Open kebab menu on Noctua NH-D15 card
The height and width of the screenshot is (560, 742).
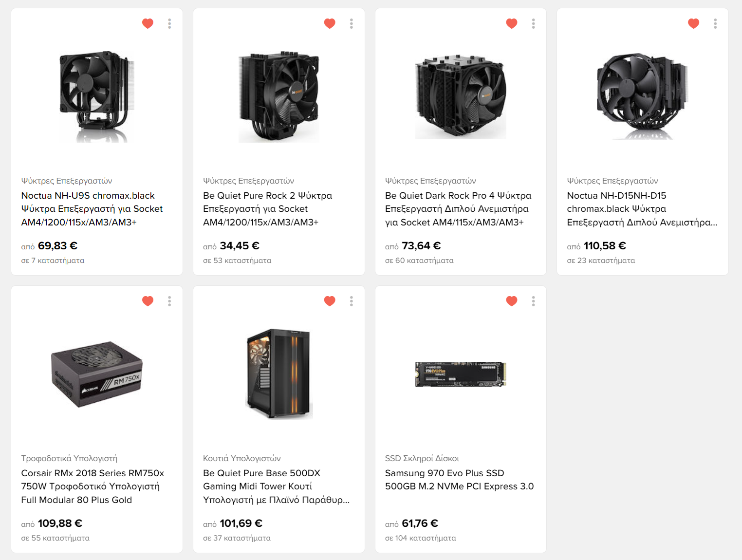(x=715, y=23)
